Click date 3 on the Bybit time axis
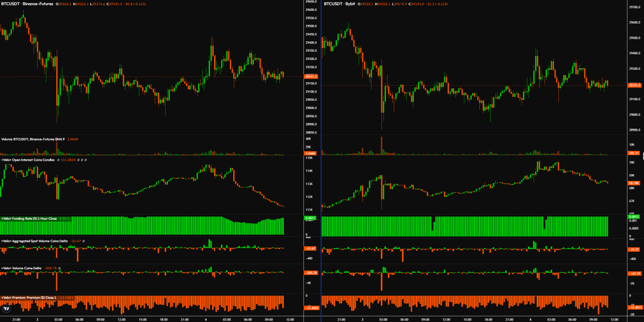This screenshot has width=644, height=322. coord(362,319)
